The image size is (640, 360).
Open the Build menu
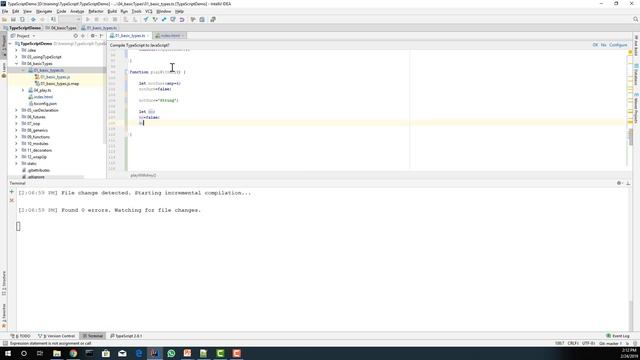(112, 11)
